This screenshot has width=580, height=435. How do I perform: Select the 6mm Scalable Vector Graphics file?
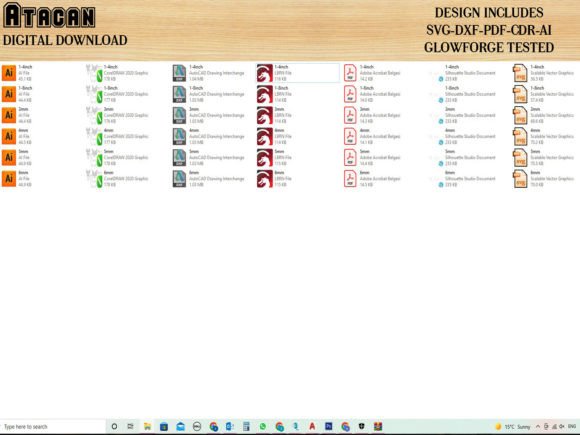(x=543, y=178)
